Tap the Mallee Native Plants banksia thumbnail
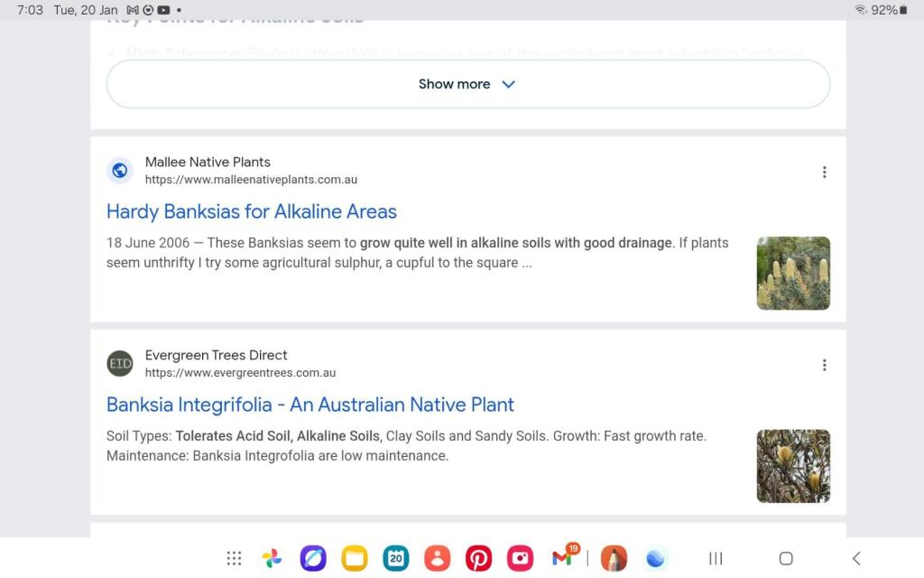This screenshot has width=924, height=578. (x=793, y=273)
